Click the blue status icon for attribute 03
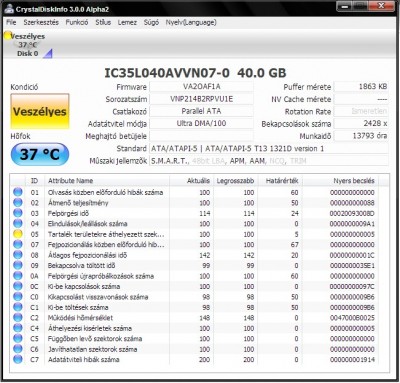400x383 pixels. [18, 213]
